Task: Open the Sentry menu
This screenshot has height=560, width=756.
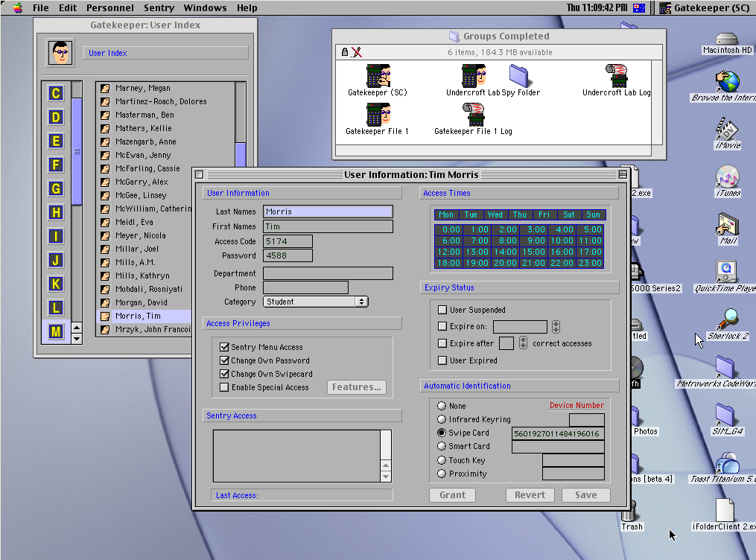Action: pos(159,7)
